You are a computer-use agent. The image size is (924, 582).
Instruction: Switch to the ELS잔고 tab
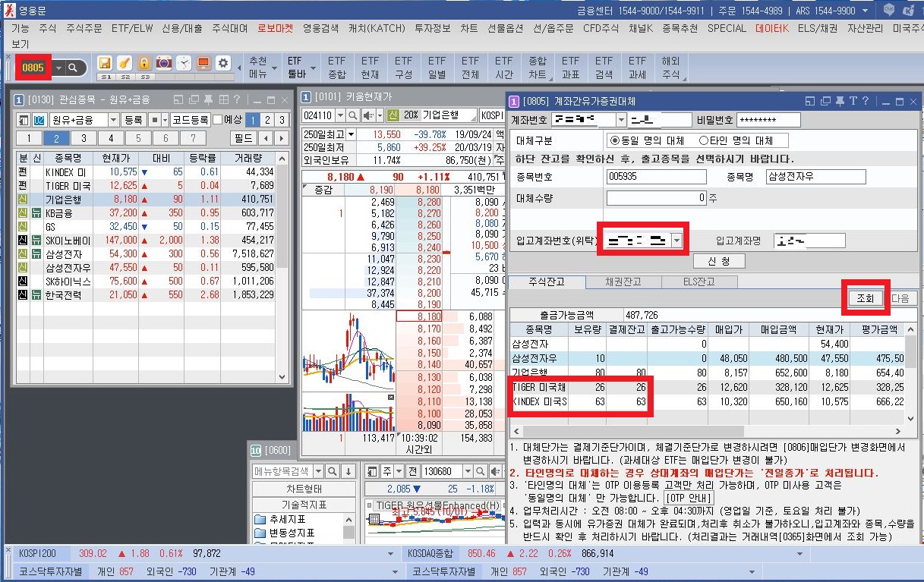click(x=699, y=282)
